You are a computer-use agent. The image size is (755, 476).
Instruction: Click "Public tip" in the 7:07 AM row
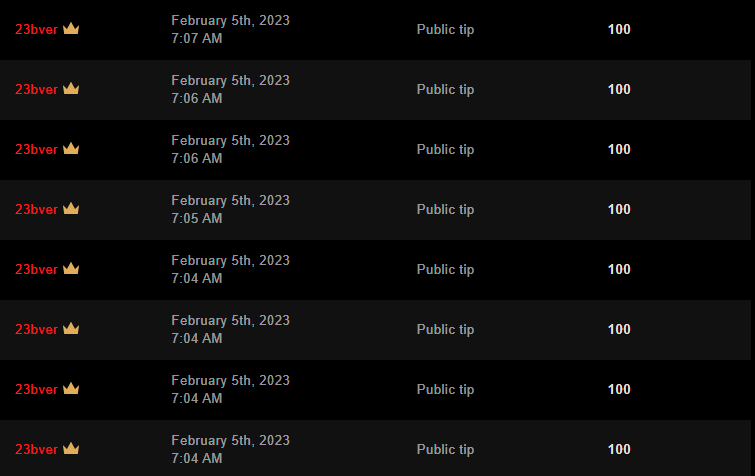point(445,30)
